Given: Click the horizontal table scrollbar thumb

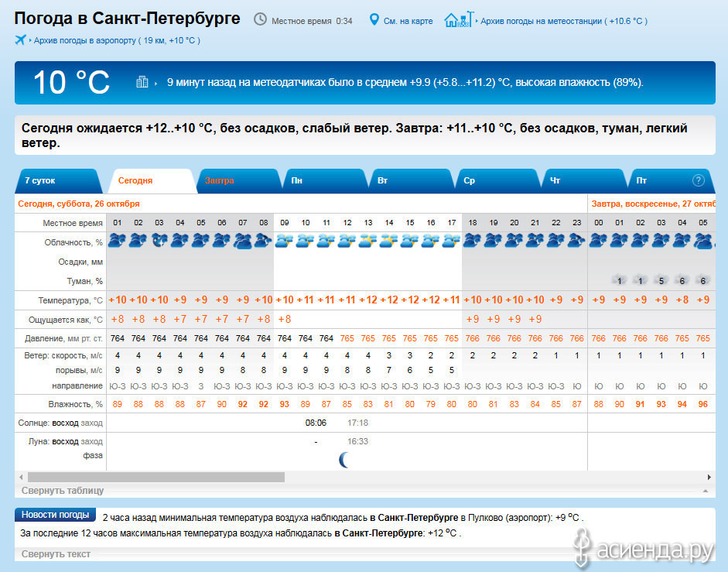Looking at the screenshot, I should [156, 478].
